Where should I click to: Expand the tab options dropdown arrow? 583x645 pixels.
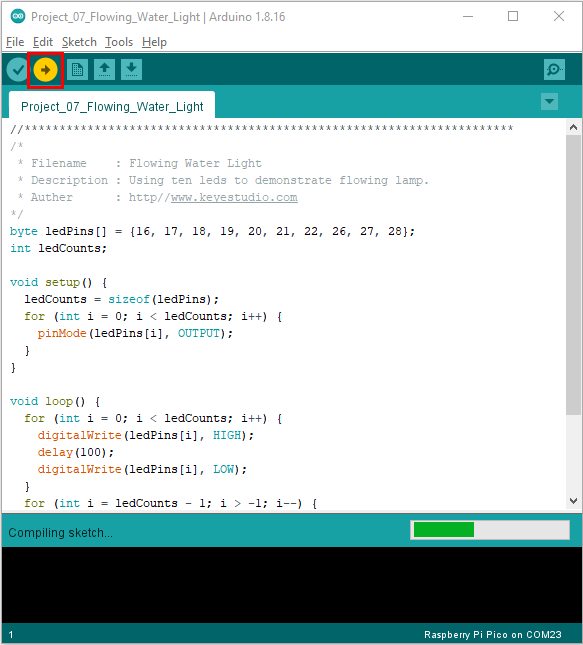(549, 102)
